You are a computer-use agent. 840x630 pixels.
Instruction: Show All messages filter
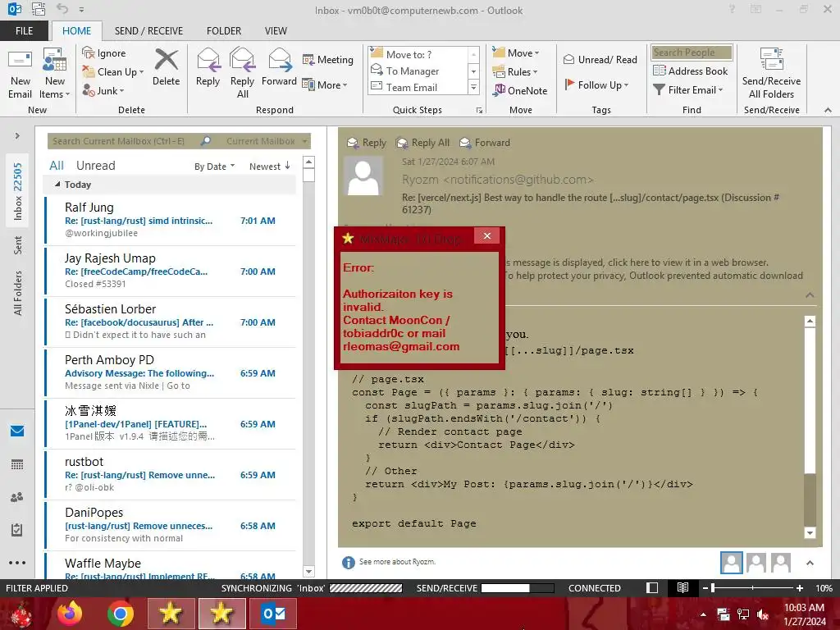pyautogui.click(x=57, y=166)
